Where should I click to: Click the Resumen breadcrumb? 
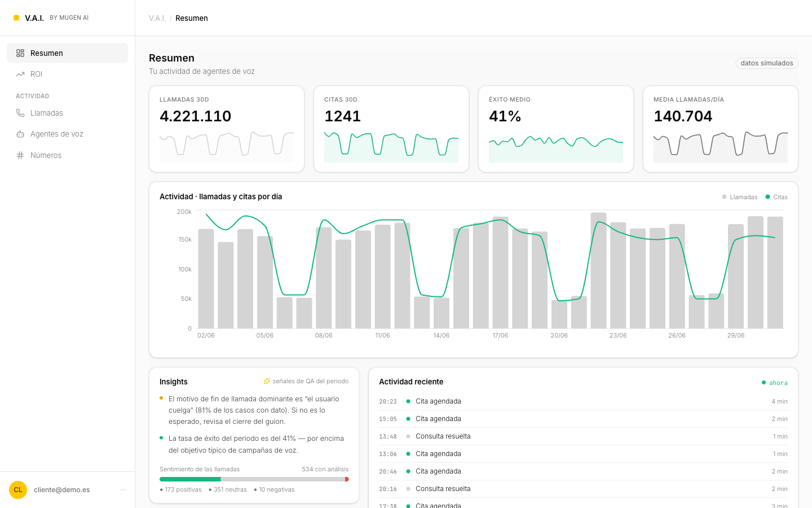pyautogui.click(x=192, y=18)
